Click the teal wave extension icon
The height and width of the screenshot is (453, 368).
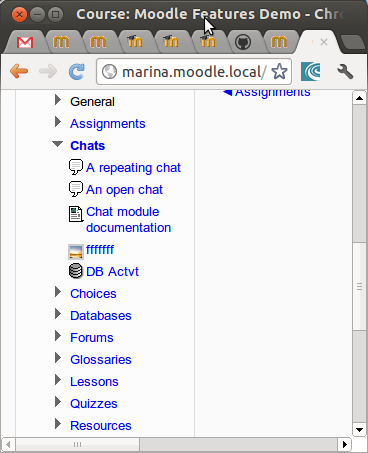tap(310, 71)
